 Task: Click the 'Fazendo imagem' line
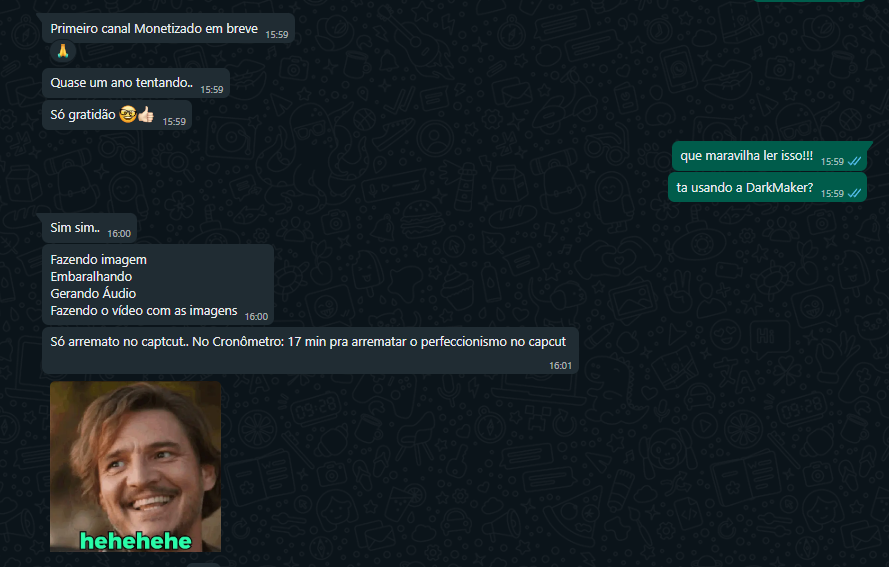pyautogui.click(x=99, y=260)
